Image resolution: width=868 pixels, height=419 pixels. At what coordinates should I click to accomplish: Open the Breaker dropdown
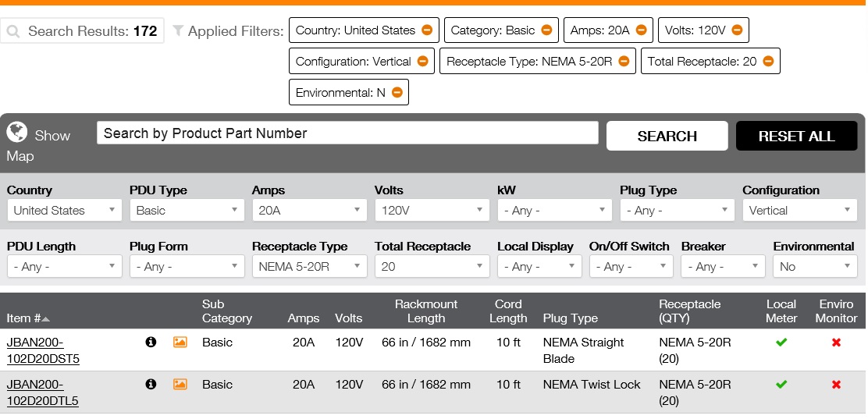[x=723, y=267]
